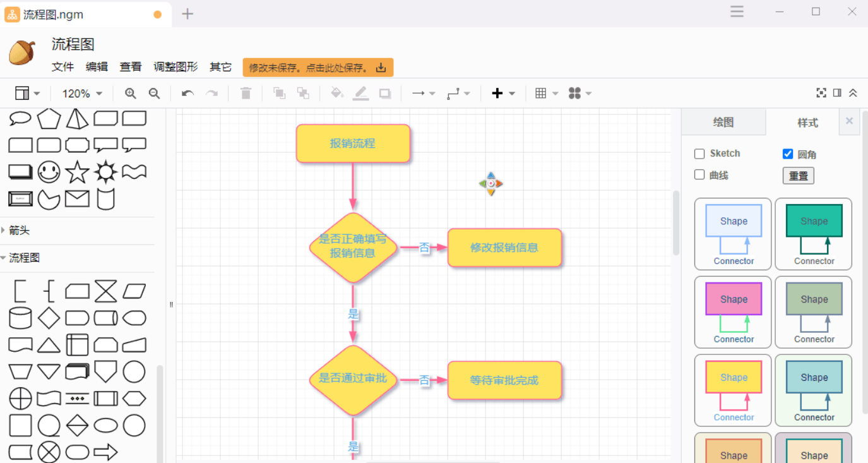This screenshot has width=868, height=463.
Task: Enable the 曲线 curved checkbox
Action: pos(699,175)
